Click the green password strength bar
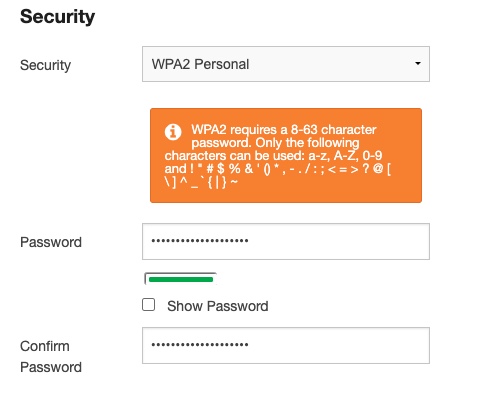 tap(181, 279)
